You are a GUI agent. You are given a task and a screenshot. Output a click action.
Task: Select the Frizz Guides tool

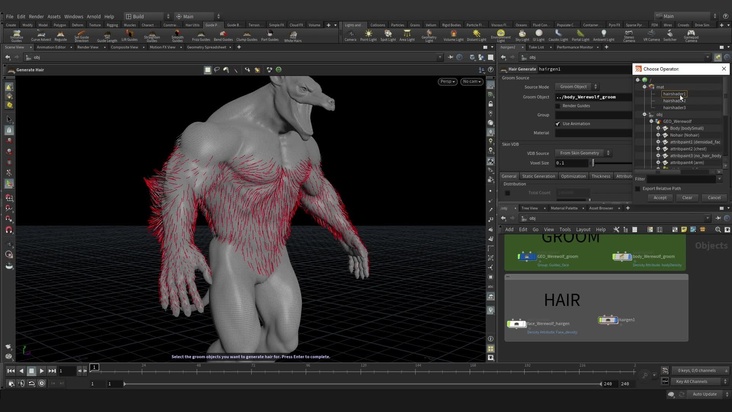201,36
